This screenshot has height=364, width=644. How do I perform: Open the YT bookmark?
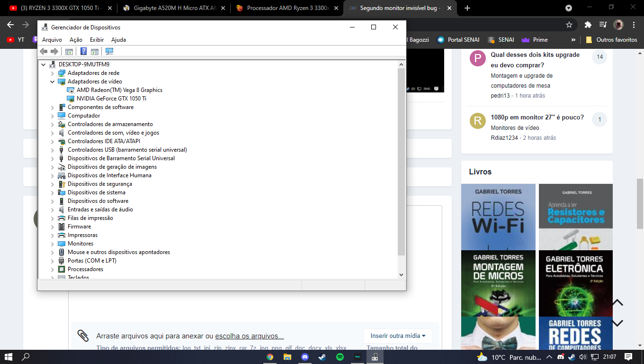[16, 40]
